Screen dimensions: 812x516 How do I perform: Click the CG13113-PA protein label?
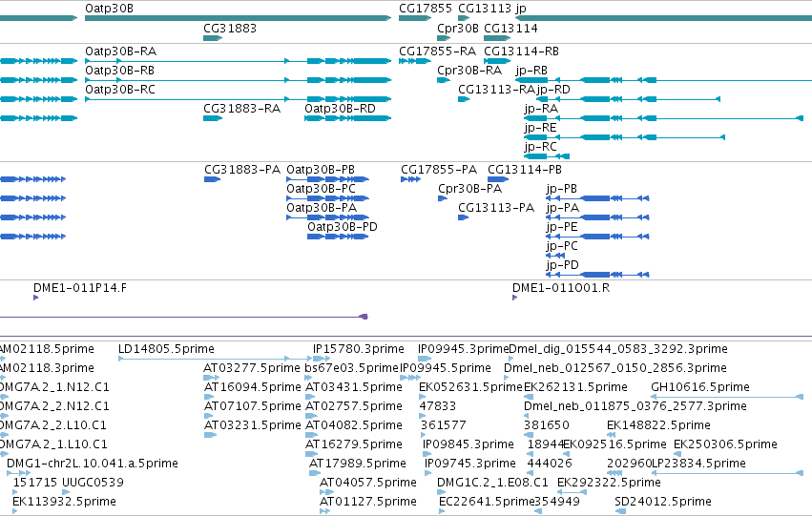point(496,208)
